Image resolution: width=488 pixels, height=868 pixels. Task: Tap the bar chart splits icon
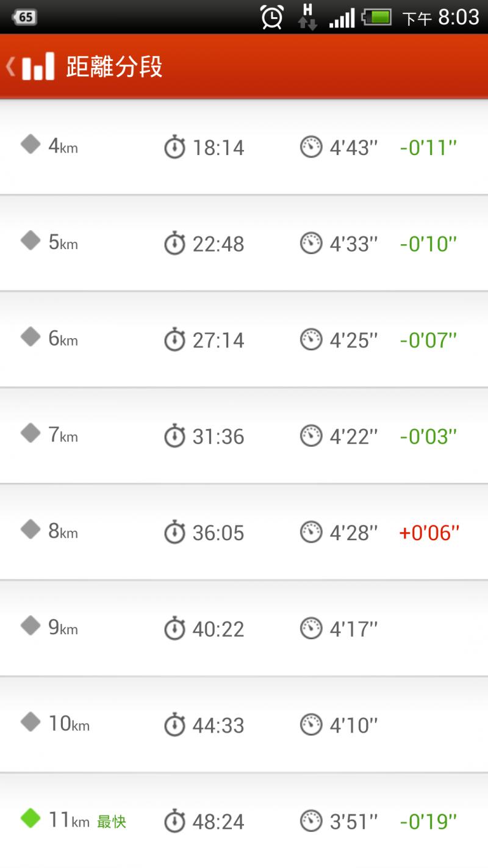click(x=38, y=66)
